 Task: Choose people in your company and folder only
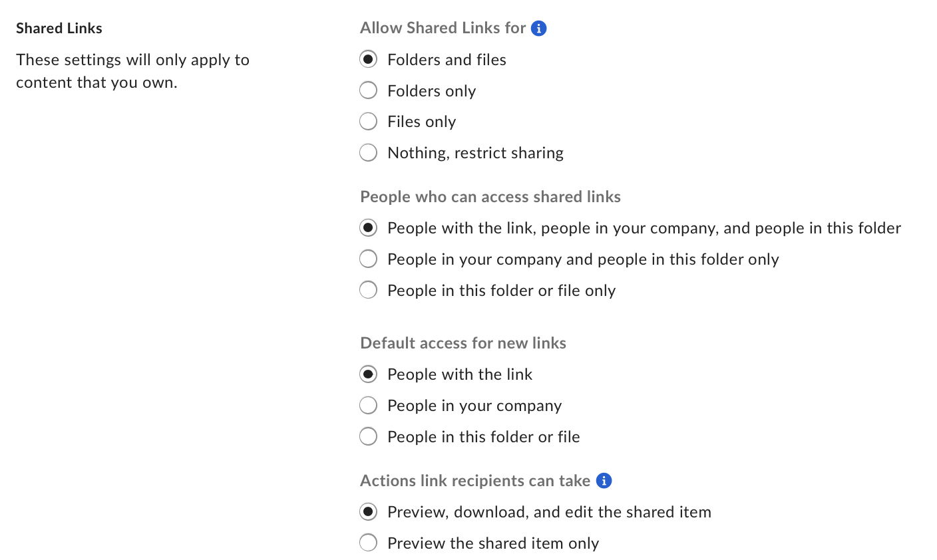368,259
